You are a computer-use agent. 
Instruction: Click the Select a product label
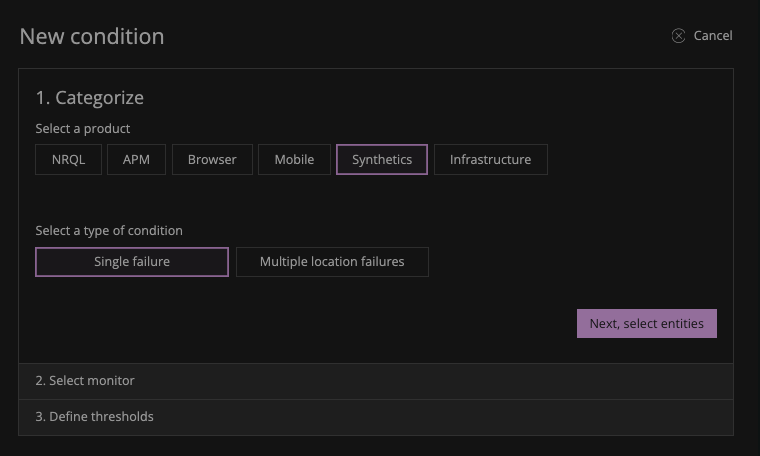tap(83, 129)
